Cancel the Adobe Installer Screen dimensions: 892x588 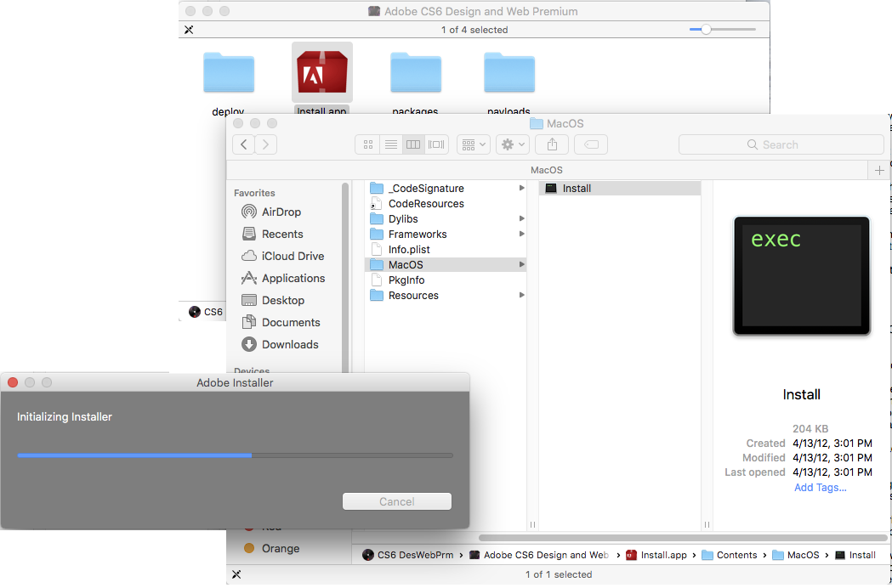(396, 501)
